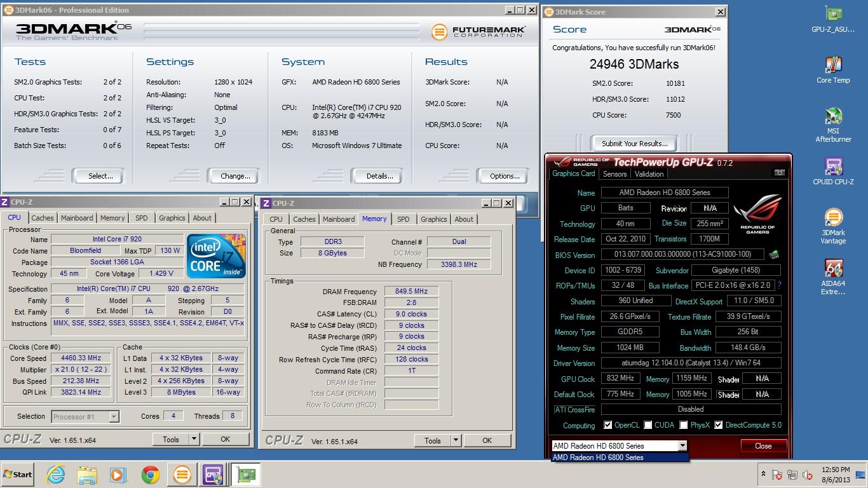868x488 pixels.
Task: Click Options... button under Results
Action: 505,176
